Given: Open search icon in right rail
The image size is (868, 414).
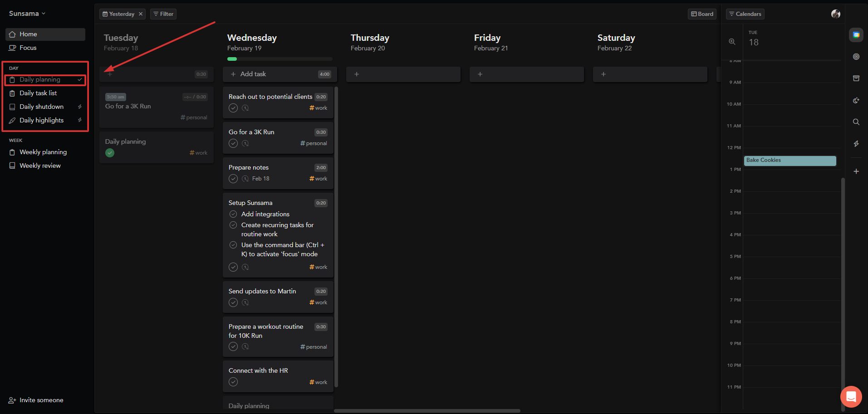Looking at the screenshot, I should point(856,122).
